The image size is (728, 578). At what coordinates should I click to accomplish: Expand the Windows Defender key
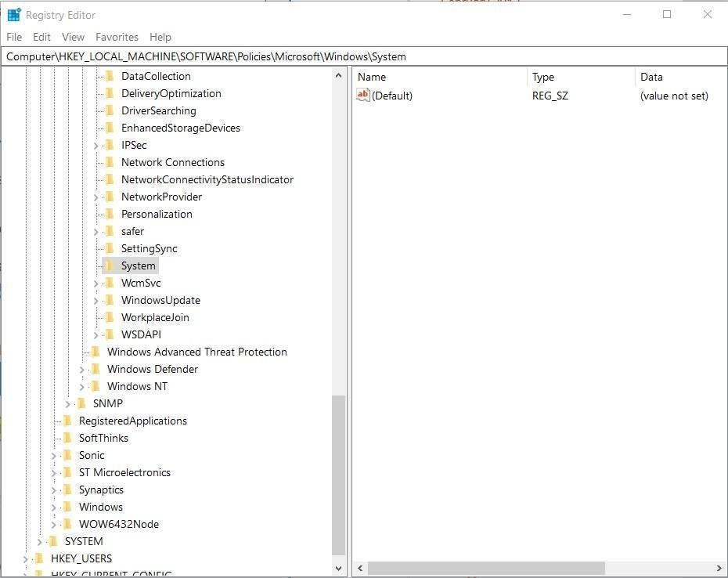point(81,370)
